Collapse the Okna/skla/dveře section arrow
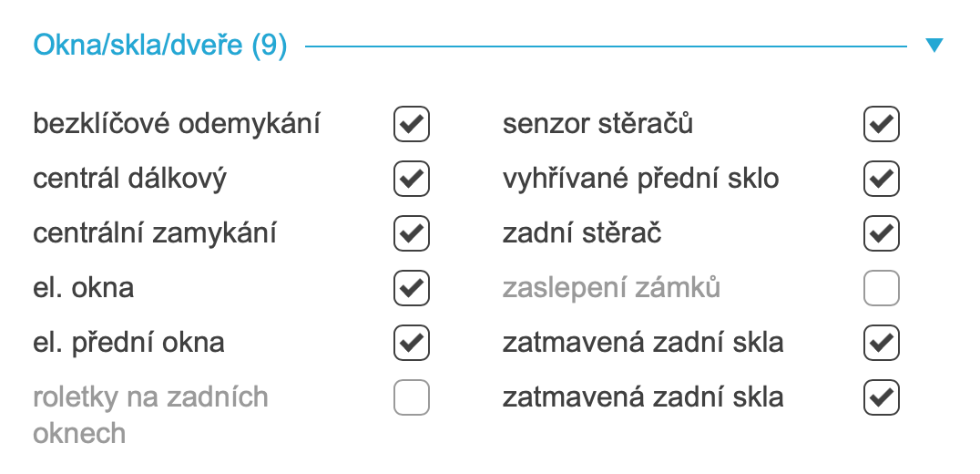 pos(934,45)
